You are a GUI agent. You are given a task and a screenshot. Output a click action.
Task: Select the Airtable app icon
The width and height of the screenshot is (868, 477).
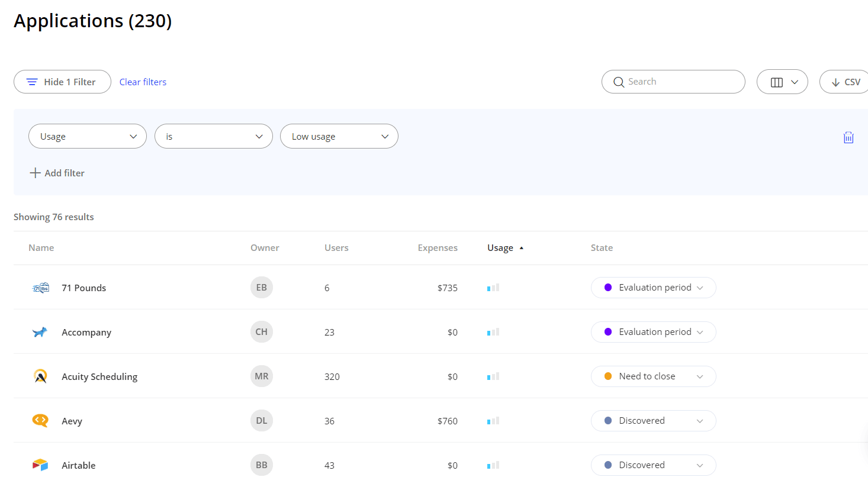40,465
